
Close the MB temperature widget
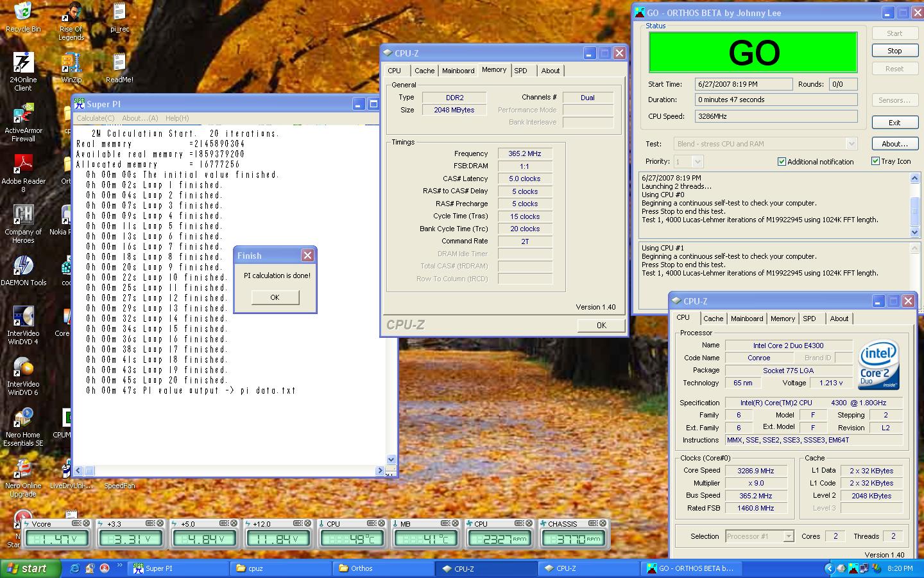coord(455,523)
